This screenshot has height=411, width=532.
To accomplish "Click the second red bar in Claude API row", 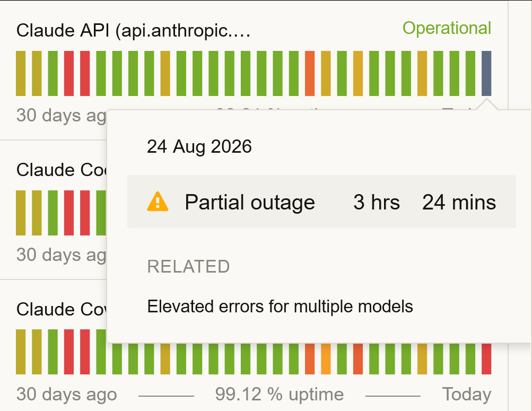I will pos(85,73).
